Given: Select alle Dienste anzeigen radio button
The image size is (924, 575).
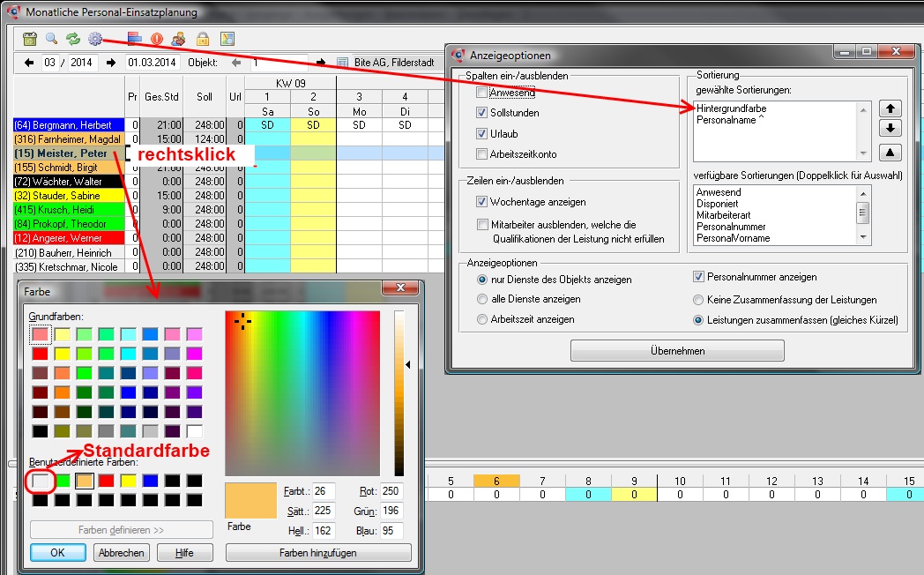Looking at the screenshot, I should [482, 299].
